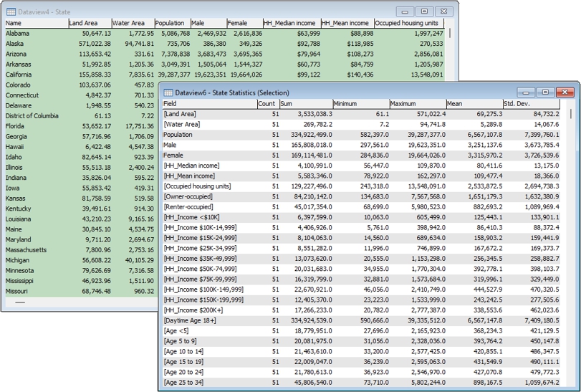The height and width of the screenshot is (392, 581).
Task: Select the HH_Median income column header
Action: 292,23
